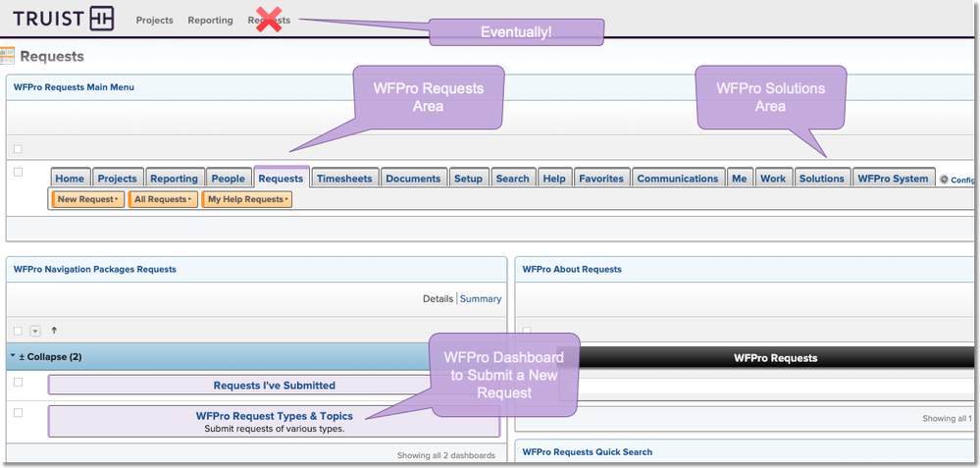Open Reporting in the Truist header navigation

point(210,20)
